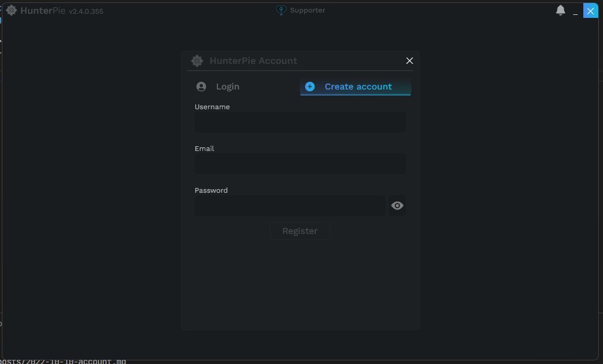
Task: Click the HunterPie Account dialog logo
Action: 197,61
